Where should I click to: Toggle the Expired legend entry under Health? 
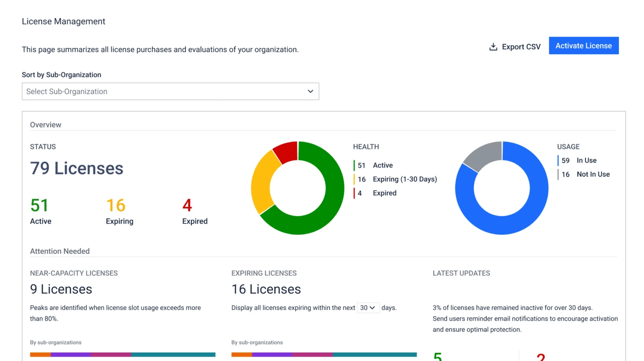pyautogui.click(x=377, y=193)
